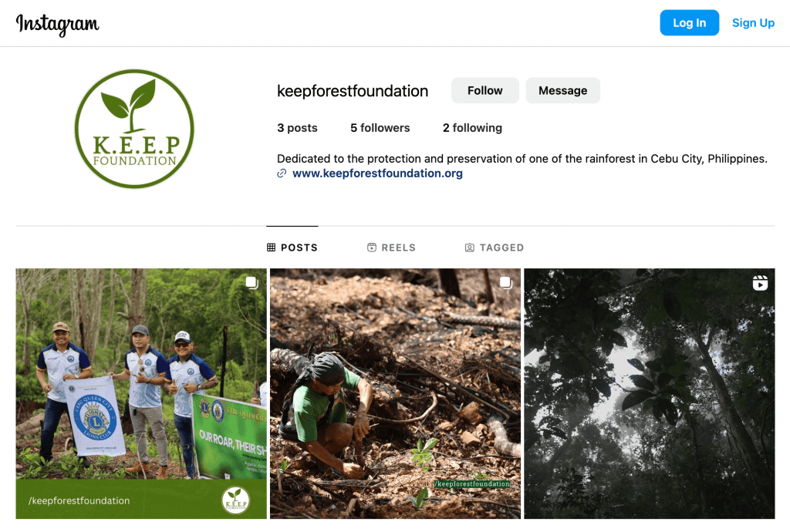Click the Reels tab icon
The height and width of the screenshot is (532, 790).
[x=372, y=247]
